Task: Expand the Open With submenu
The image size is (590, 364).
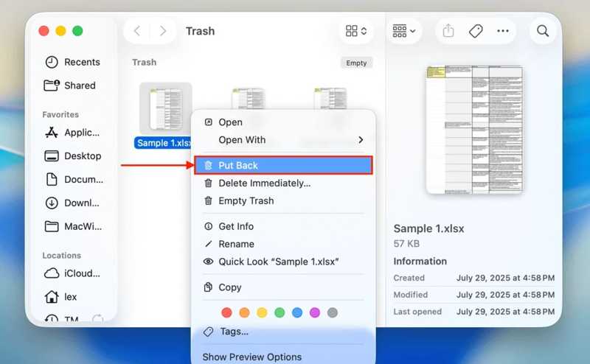Action: (x=283, y=140)
